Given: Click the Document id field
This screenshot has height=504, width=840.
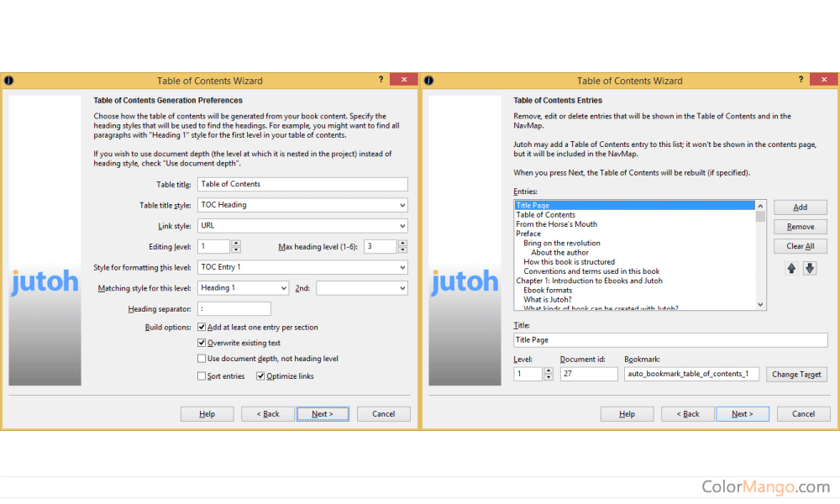Looking at the screenshot, I should (589, 374).
